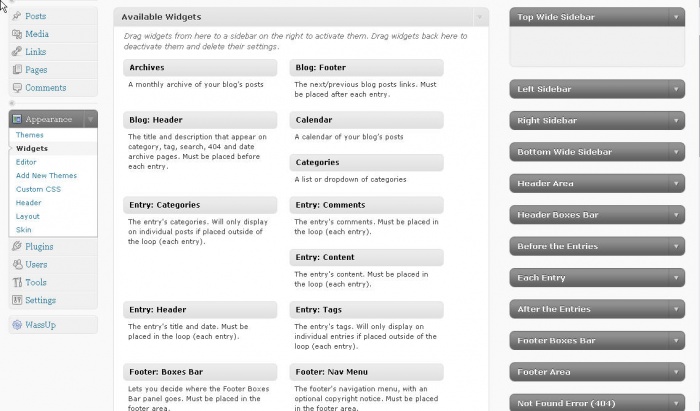The height and width of the screenshot is (411, 700).
Task: Click the Tools icon in sidebar
Action: click(x=17, y=282)
